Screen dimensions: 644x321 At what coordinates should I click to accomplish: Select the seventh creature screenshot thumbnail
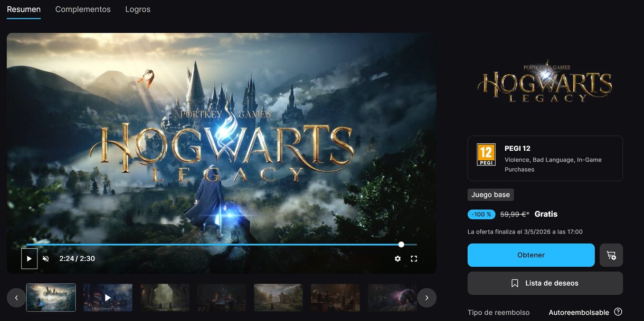pos(392,298)
